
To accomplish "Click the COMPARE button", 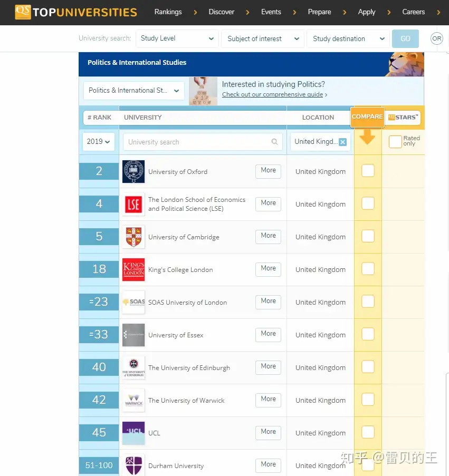I will [x=367, y=117].
